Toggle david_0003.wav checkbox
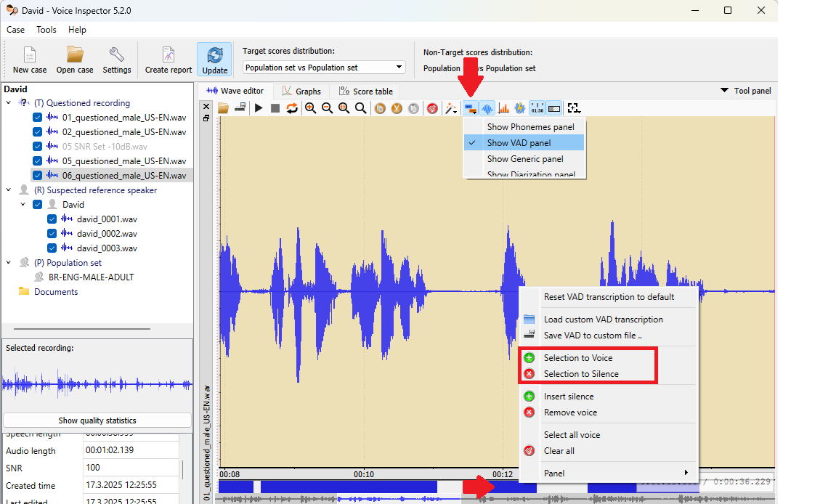Screen dimensions: 836x504 point(52,248)
